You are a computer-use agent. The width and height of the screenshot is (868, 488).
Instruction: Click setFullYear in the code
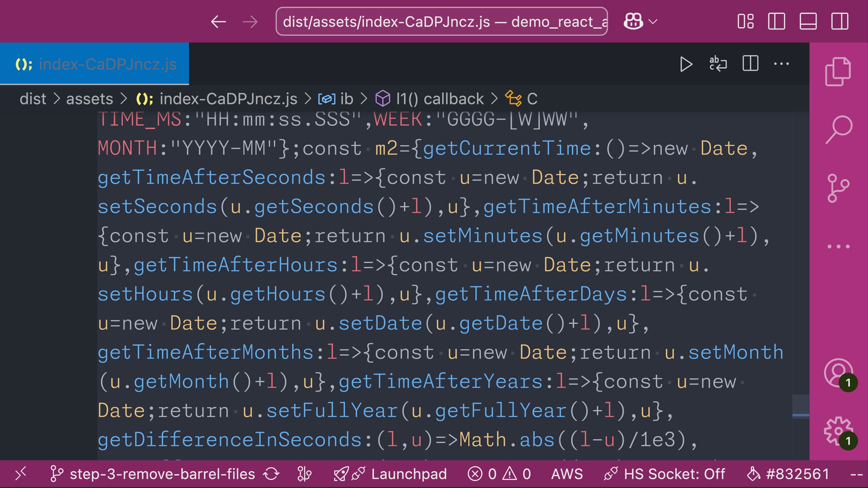point(332,411)
